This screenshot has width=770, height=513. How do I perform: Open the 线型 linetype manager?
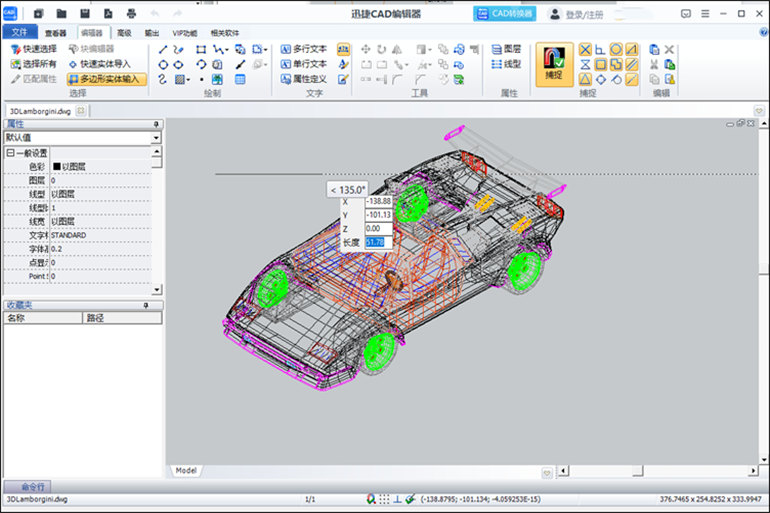click(x=506, y=64)
